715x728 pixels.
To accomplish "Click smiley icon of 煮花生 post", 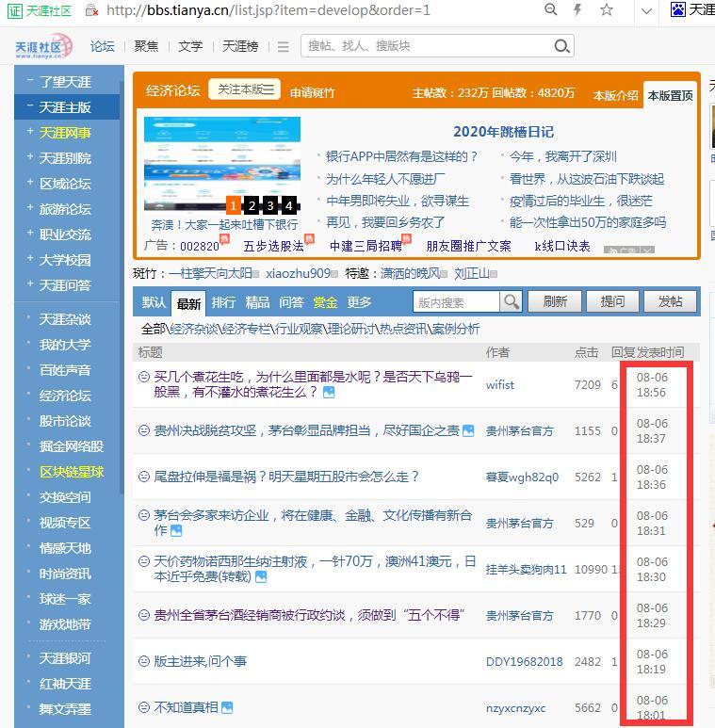I will point(144,377).
